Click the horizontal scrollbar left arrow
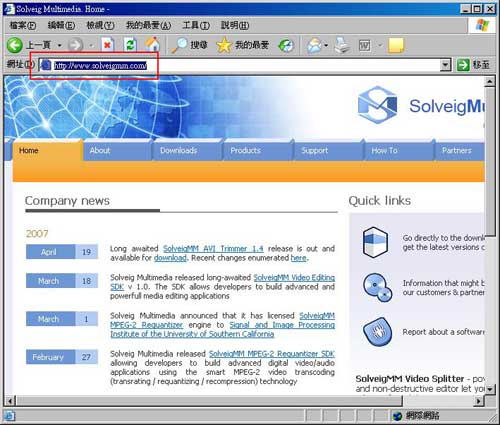 click(10, 400)
